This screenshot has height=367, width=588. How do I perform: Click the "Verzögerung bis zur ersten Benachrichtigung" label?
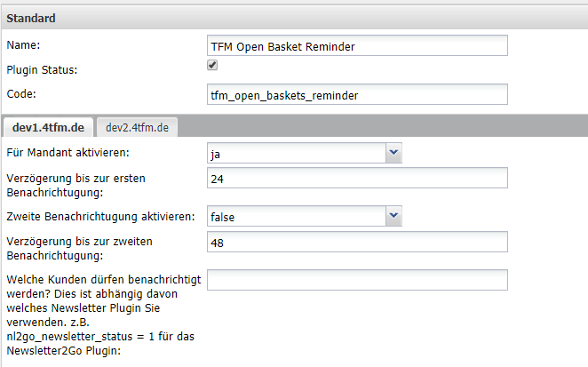pyautogui.click(x=76, y=184)
